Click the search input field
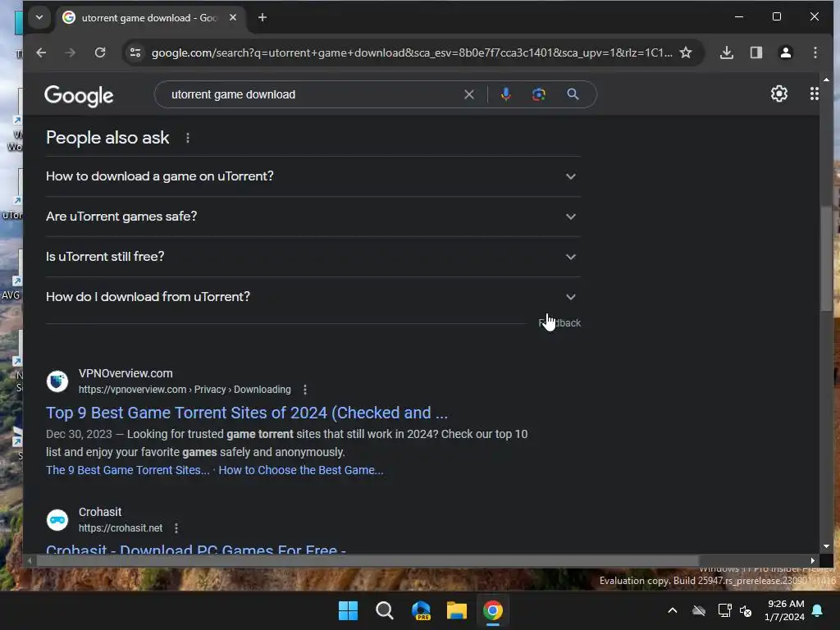Screen dimensions: 840x630 pos(313,95)
